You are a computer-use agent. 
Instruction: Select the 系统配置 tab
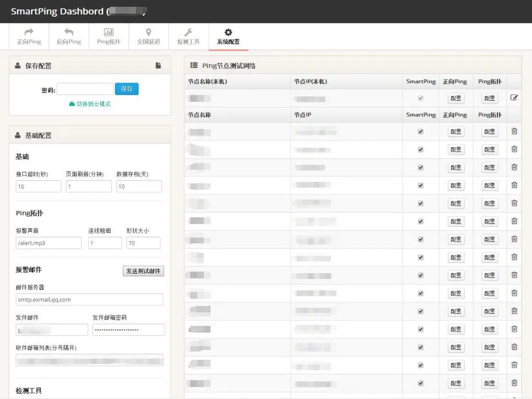[228, 37]
